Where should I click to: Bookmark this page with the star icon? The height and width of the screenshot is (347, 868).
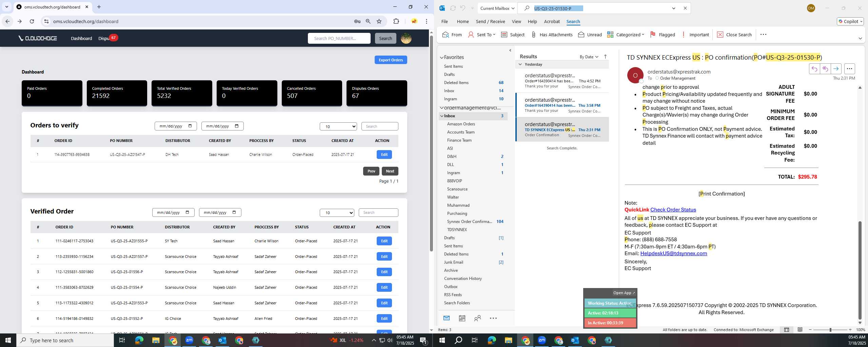[379, 21]
